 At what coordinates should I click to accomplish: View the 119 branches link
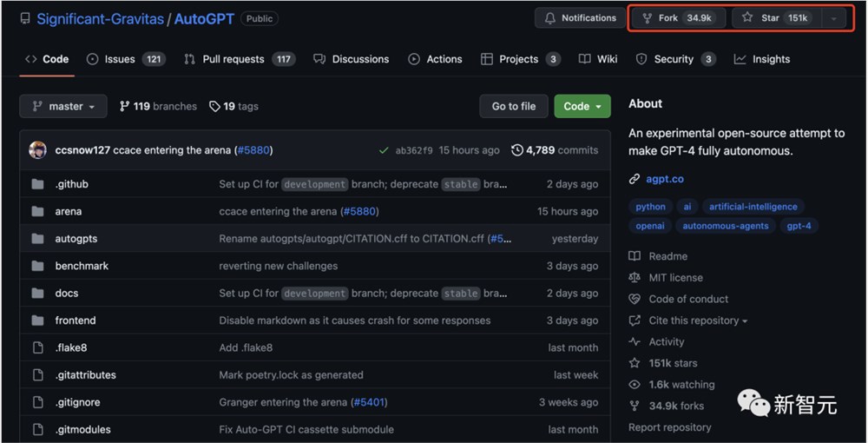point(158,106)
